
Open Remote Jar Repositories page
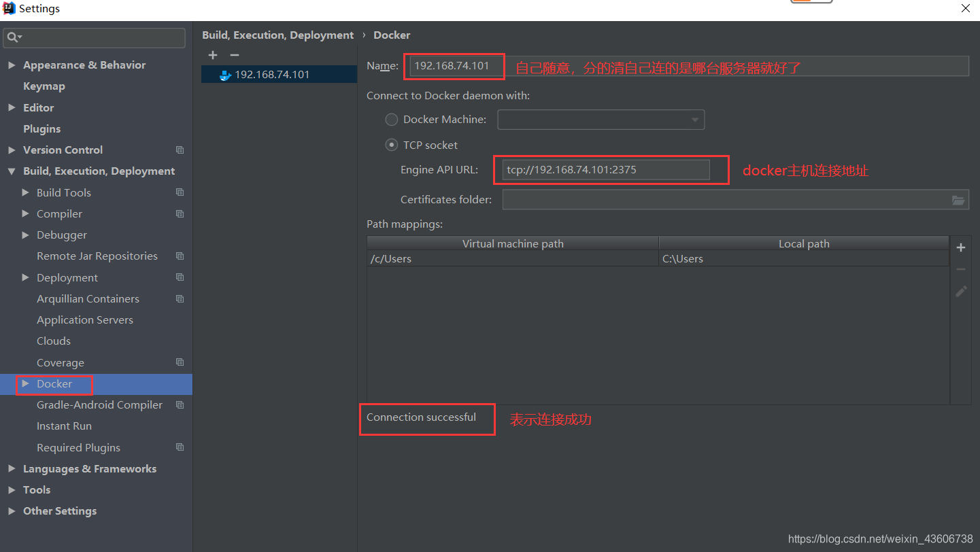point(97,256)
